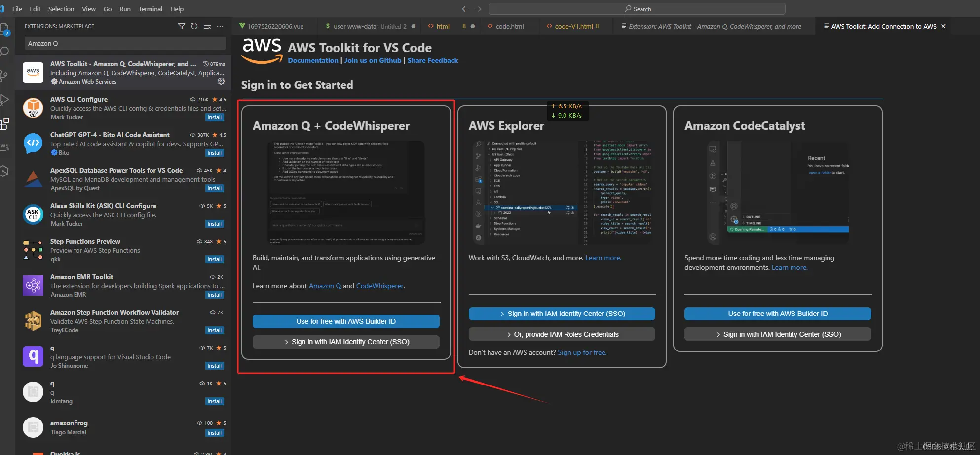The height and width of the screenshot is (455, 980).
Task: Open the Join us on Github link
Action: 373,60
